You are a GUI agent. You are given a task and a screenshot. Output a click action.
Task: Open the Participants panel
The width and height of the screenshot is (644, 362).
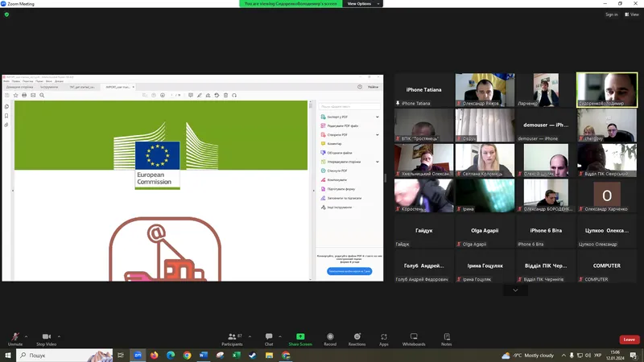coord(232,339)
